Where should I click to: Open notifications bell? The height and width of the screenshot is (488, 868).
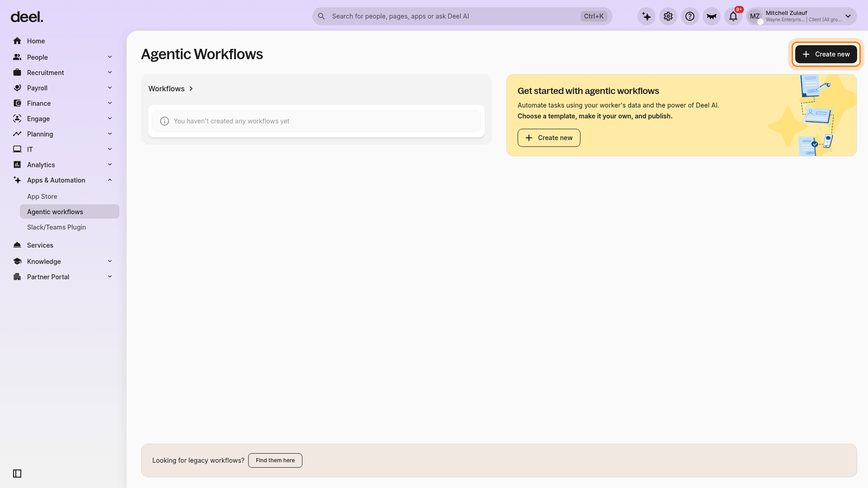(x=733, y=16)
